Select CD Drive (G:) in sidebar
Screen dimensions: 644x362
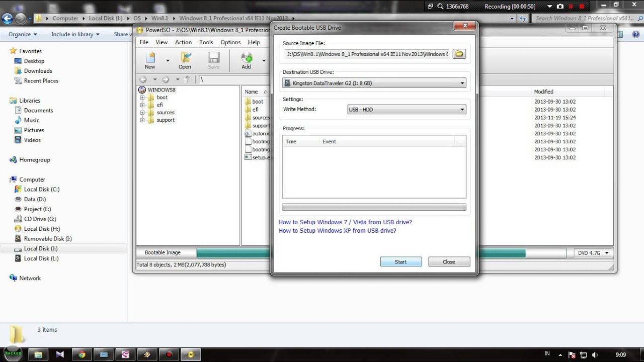pyautogui.click(x=40, y=219)
